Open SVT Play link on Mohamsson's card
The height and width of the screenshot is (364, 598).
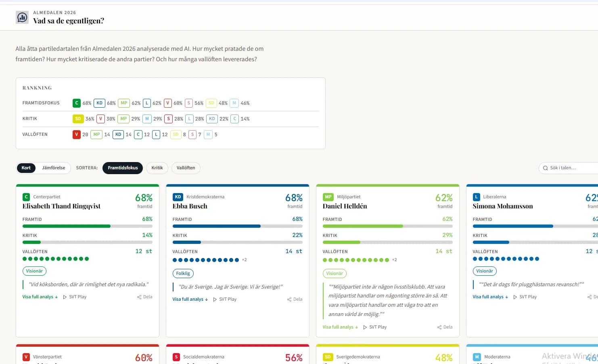tap(525, 297)
